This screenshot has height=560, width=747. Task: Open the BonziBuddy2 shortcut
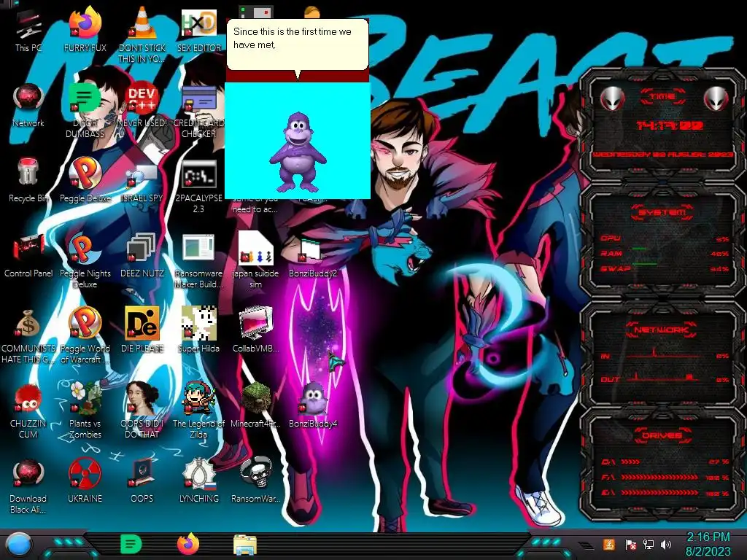(x=312, y=257)
